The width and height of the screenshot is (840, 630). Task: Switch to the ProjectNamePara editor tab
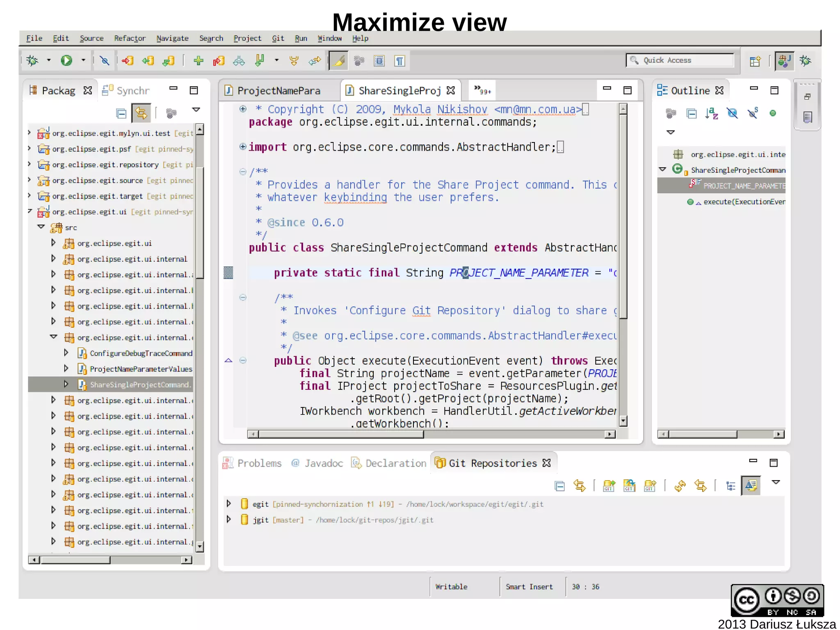[279, 90]
